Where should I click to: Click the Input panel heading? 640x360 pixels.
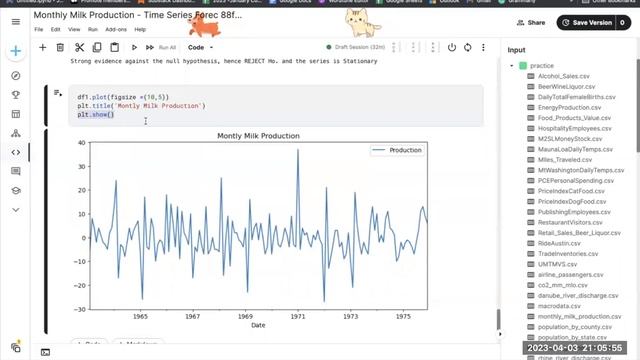[x=516, y=50]
